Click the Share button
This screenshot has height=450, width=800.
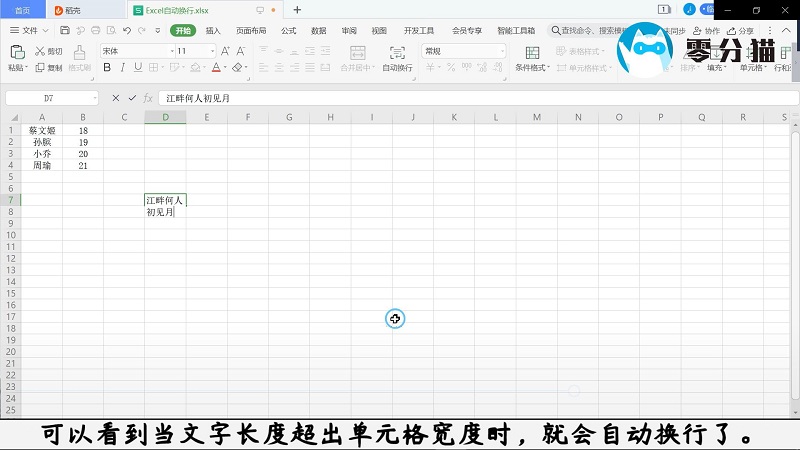[x=740, y=31]
